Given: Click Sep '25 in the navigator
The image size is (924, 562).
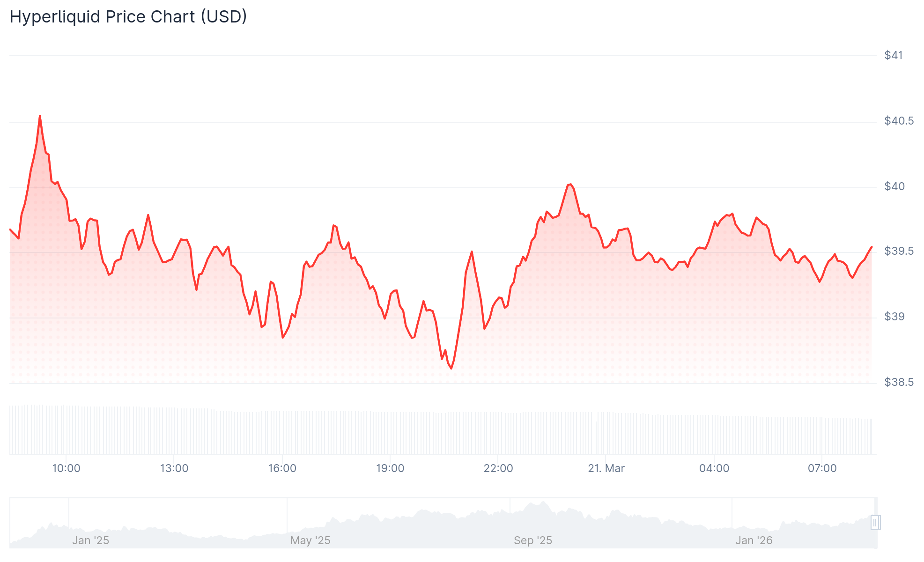Looking at the screenshot, I should [532, 540].
